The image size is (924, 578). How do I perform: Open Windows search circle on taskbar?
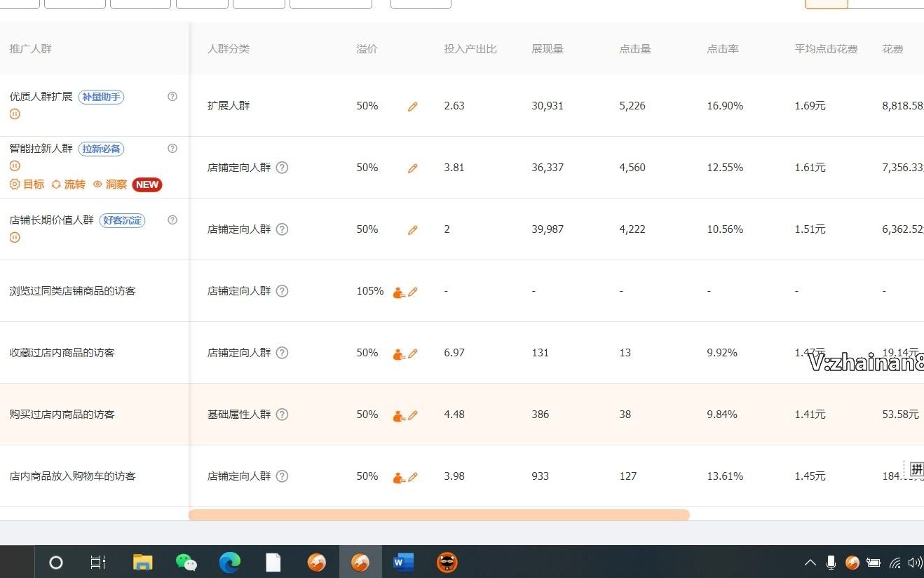(56, 562)
